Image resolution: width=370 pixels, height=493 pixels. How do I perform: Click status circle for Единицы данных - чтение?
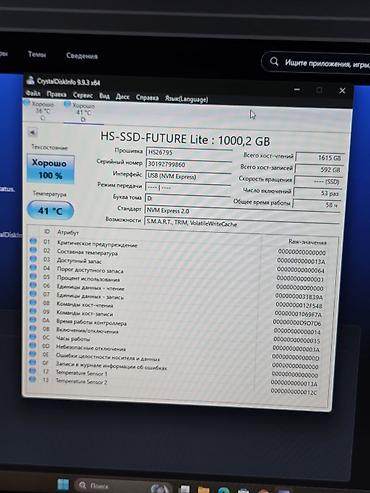click(33, 285)
